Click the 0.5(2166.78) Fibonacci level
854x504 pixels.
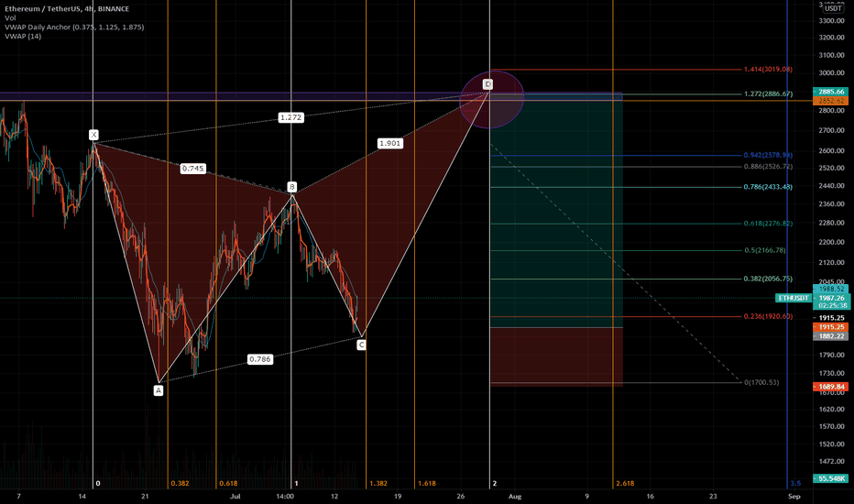coord(765,251)
